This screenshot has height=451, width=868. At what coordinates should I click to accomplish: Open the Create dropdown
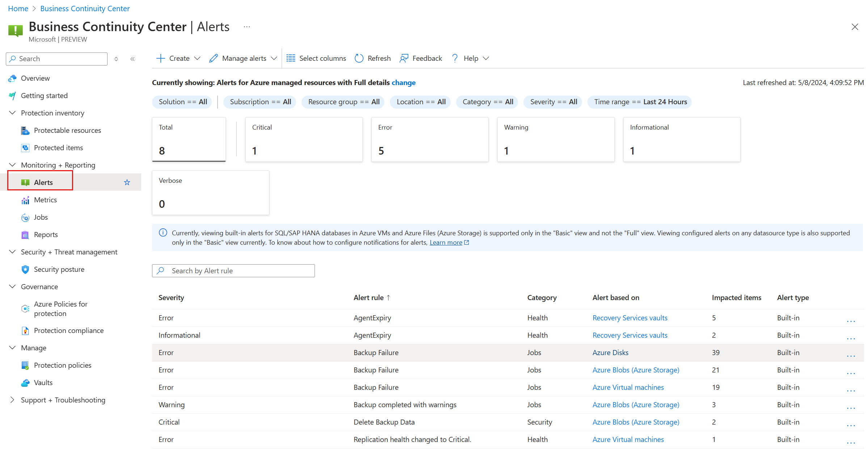[x=179, y=58]
